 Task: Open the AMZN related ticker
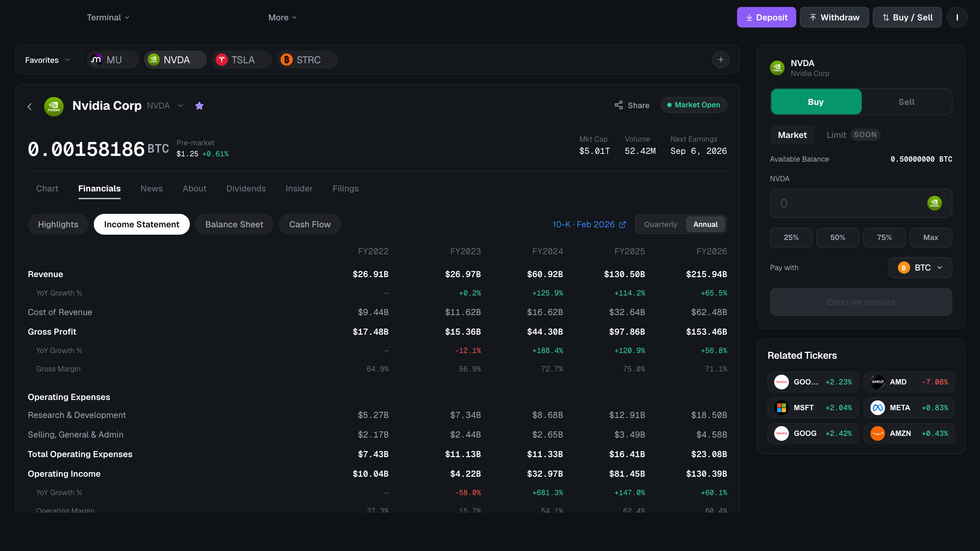pyautogui.click(x=909, y=433)
